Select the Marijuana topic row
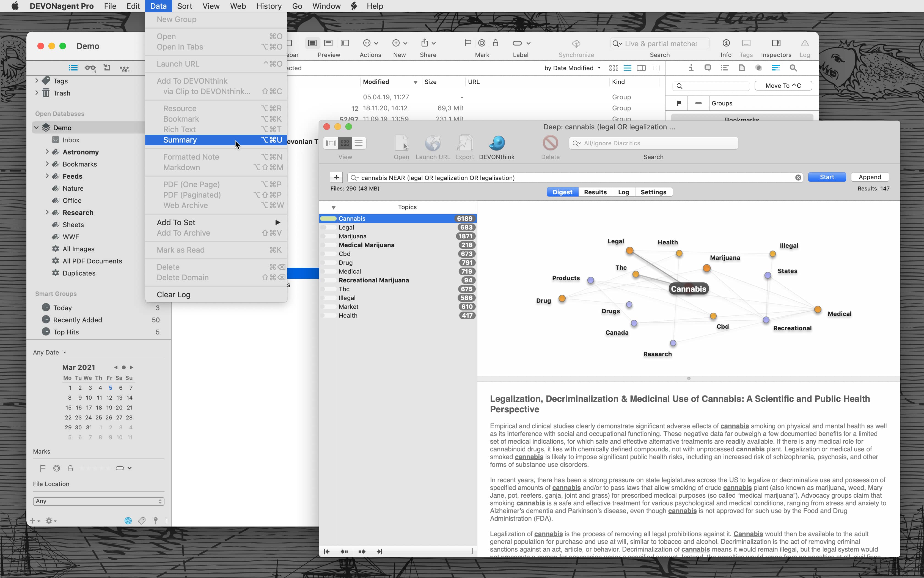 point(398,236)
